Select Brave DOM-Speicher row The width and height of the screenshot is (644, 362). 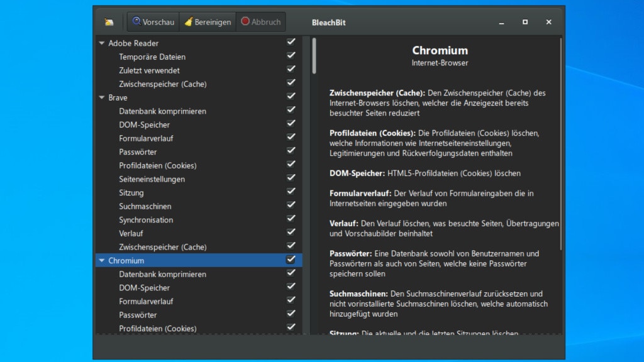199,125
